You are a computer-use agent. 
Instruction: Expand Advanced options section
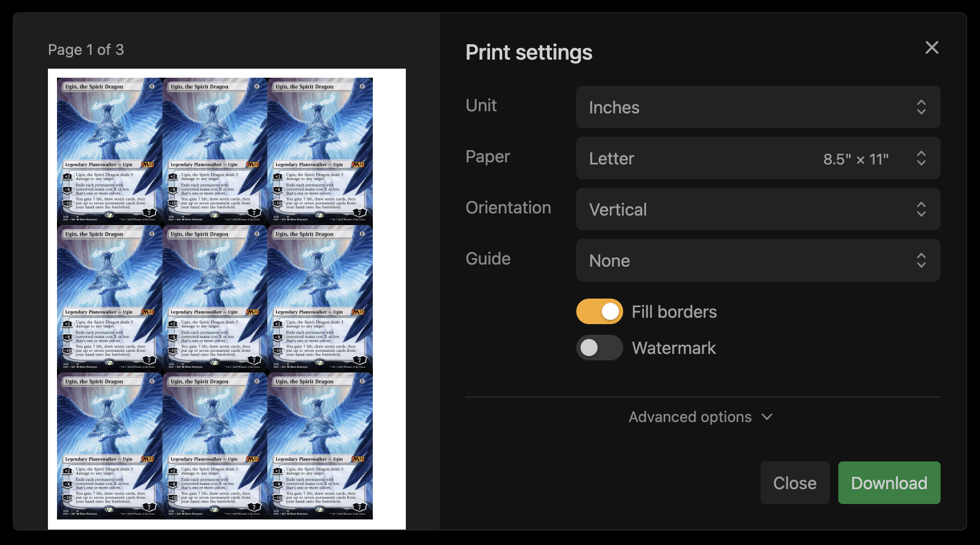click(x=701, y=417)
